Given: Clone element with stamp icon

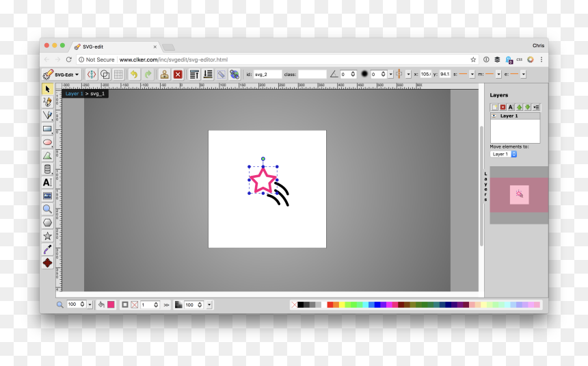Looking at the screenshot, I should [x=164, y=75].
